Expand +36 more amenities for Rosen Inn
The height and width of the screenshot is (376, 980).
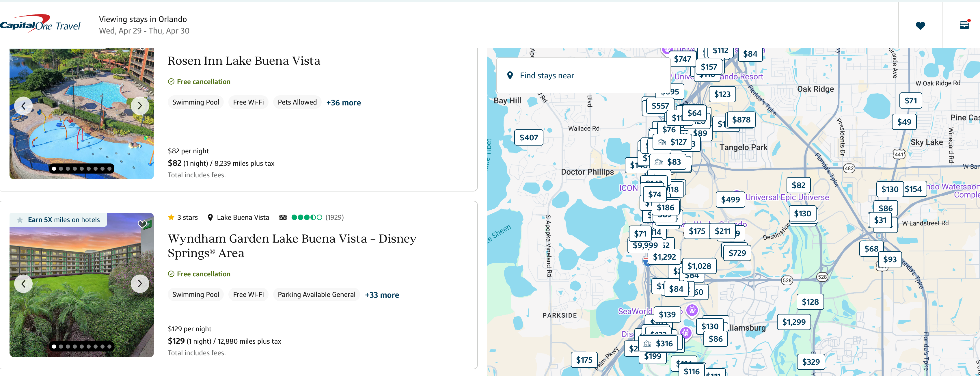343,103
